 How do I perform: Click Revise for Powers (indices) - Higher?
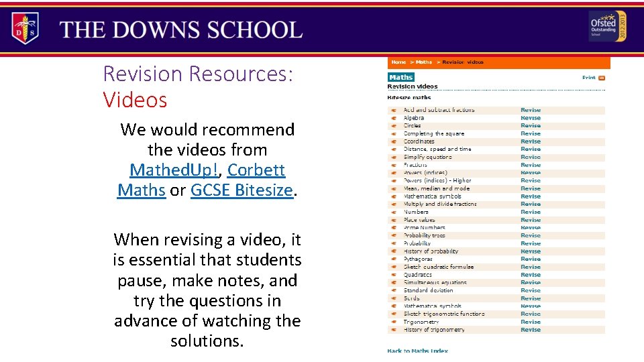(531, 180)
